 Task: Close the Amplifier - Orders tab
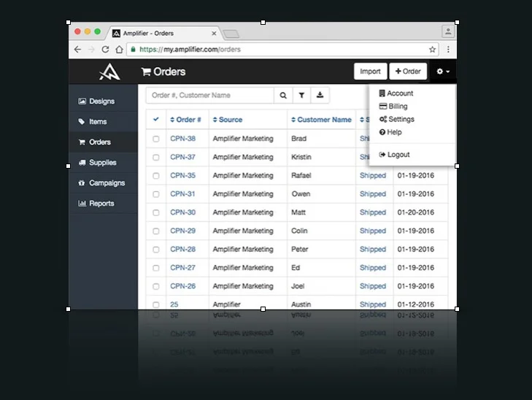(214, 34)
